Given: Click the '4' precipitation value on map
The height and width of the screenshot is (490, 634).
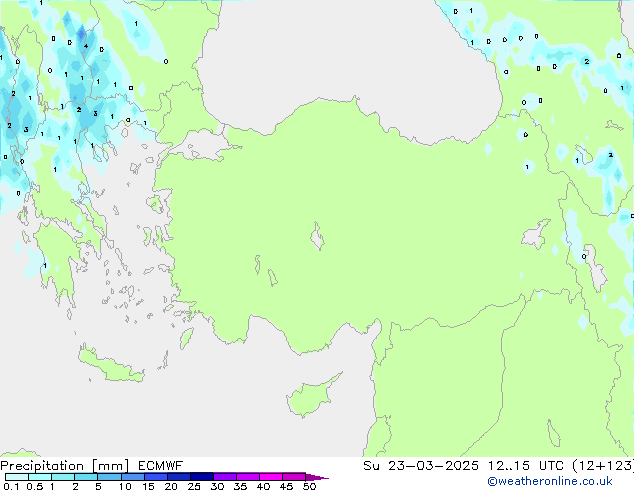Looking at the screenshot, I should [86, 46].
